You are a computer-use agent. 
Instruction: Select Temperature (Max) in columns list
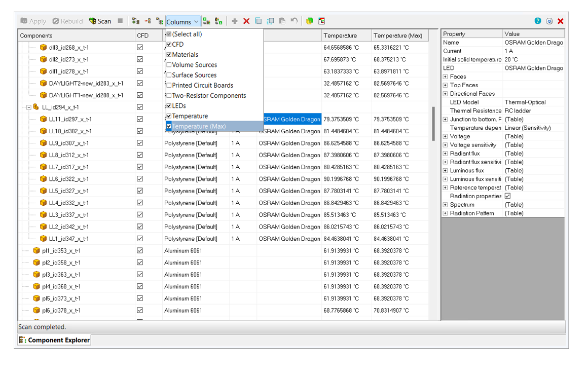point(199,126)
